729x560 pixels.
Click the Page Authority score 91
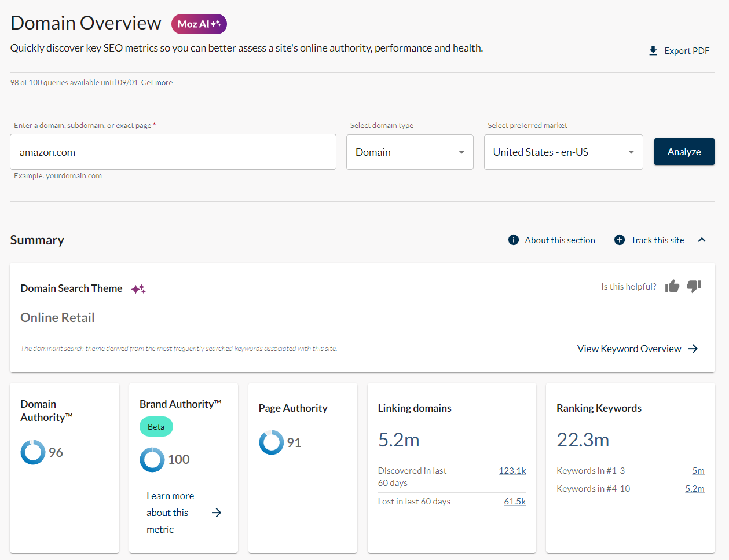pyautogui.click(x=294, y=442)
